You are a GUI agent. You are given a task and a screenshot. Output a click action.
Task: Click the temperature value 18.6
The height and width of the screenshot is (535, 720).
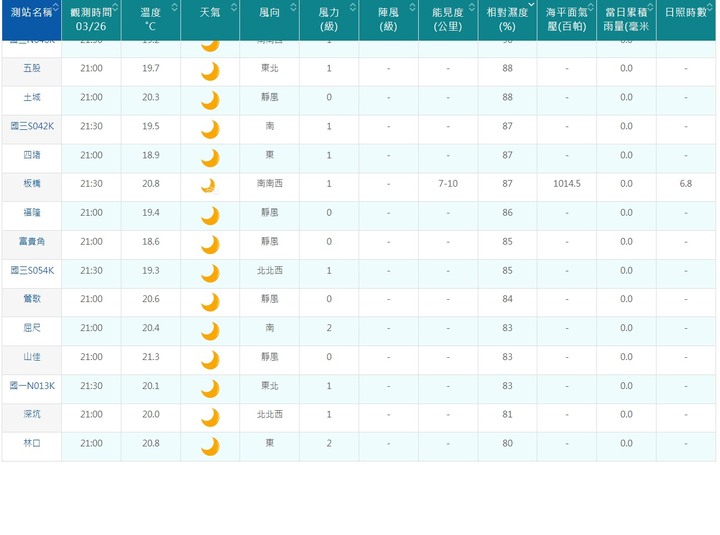click(x=151, y=241)
